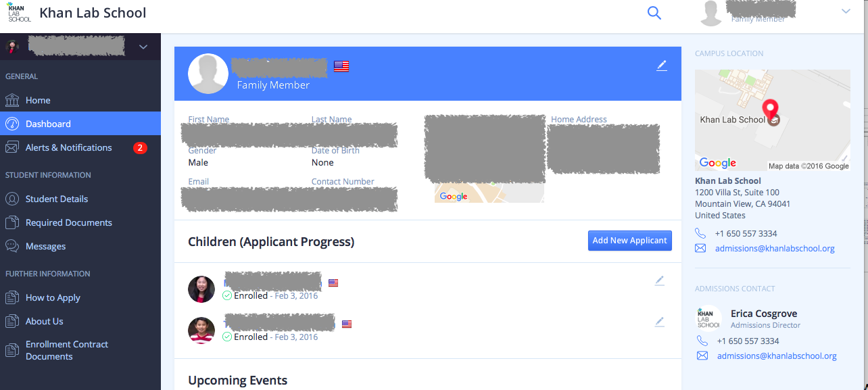
Task: Click the Gender value Male
Action: click(198, 162)
